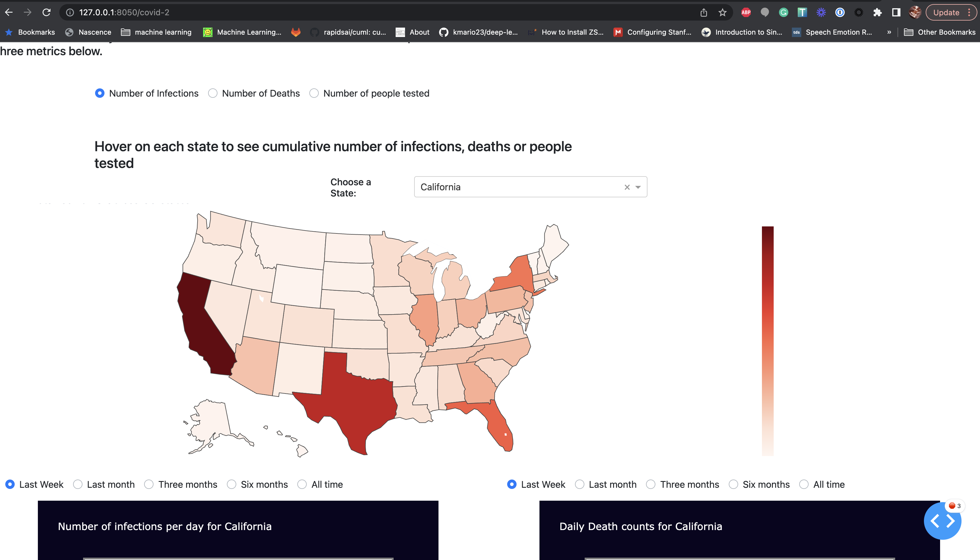Image resolution: width=980 pixels, height=560 pixels.
Task: Open the Extensions puzzle menu
Action: point(877,12)
